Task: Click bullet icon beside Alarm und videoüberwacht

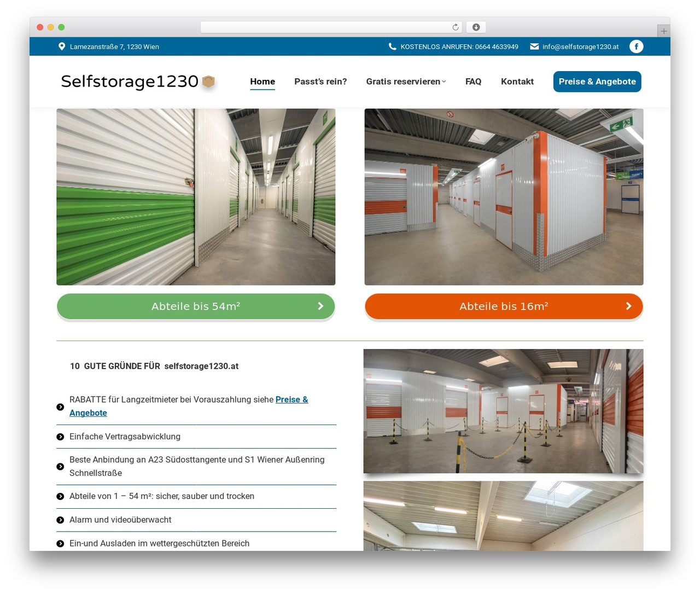Action: tap(60, 520)
